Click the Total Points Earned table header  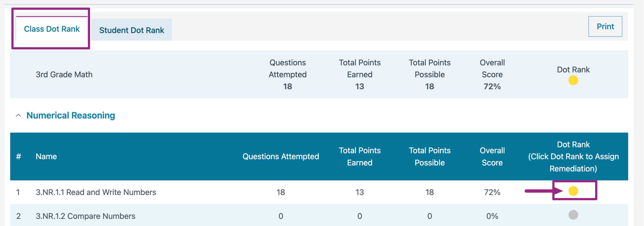[x=359, y=157]
